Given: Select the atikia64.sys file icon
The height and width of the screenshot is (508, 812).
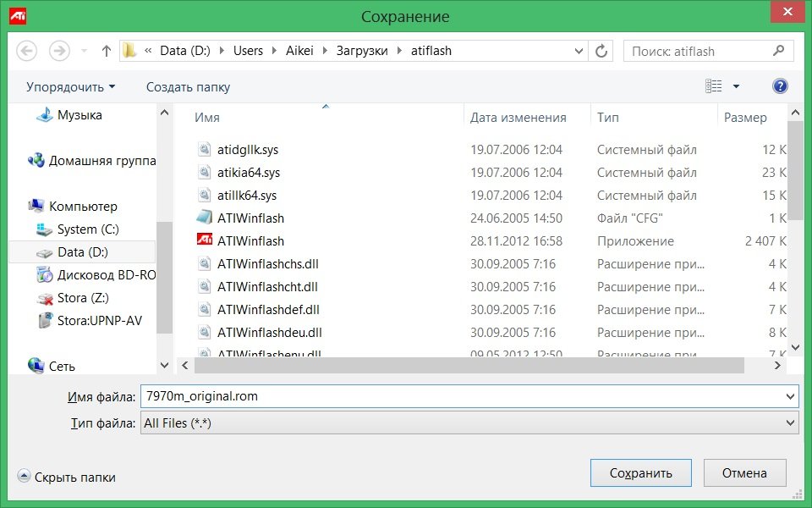Looking at the screenshot, I should 205,172.
